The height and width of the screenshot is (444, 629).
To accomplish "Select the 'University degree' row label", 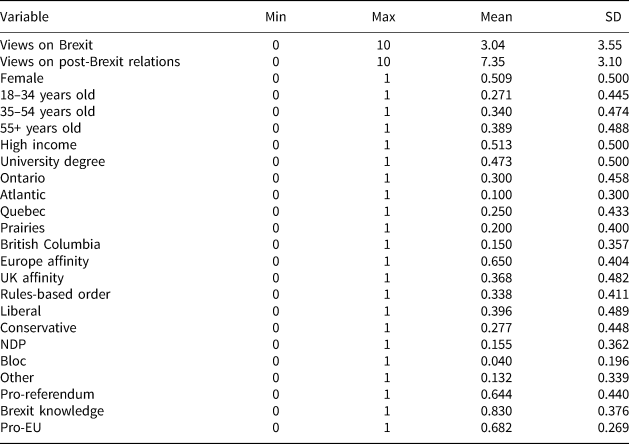I will (52, 161).
